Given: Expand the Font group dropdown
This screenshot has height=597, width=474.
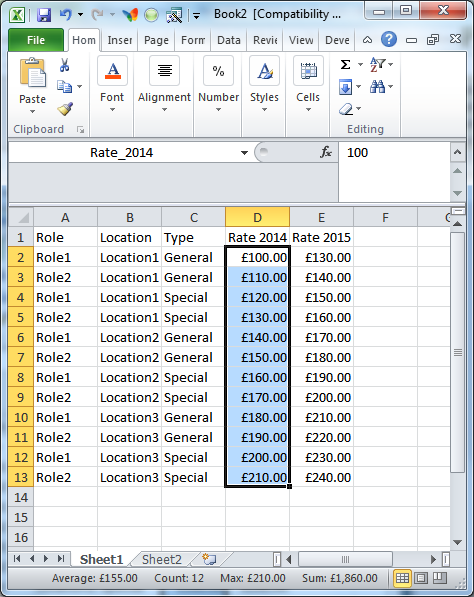Looking at the screenshot, I should pyautogui.click(x=112, y=110).
